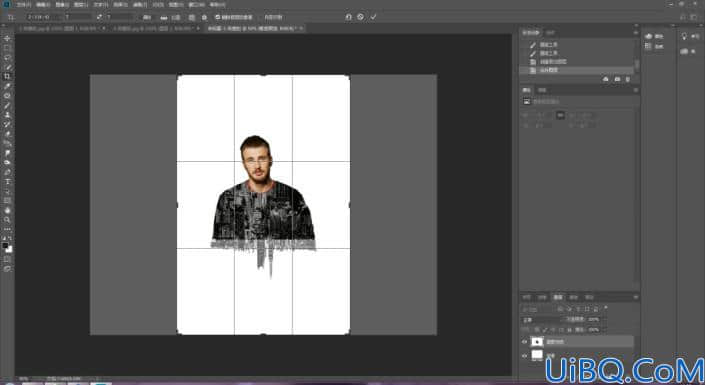The image size is (705, 385).
Task: Toggle the delete cropped pixels checkbox
Action: coord(218,17)
